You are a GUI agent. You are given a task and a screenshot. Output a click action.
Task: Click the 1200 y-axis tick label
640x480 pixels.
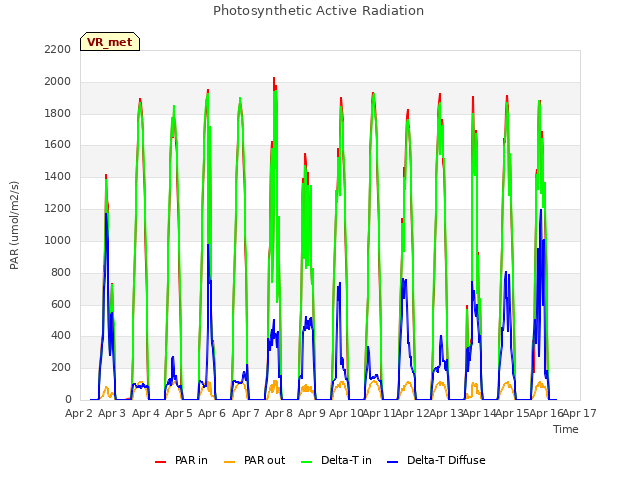pyautogui.click(x=58, y=208)
